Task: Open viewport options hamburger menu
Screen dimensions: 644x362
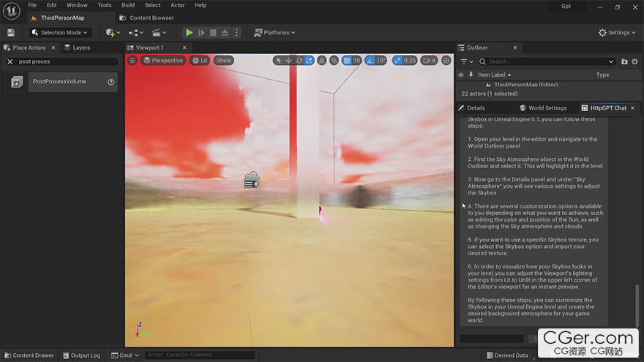Action: (132, 60)
